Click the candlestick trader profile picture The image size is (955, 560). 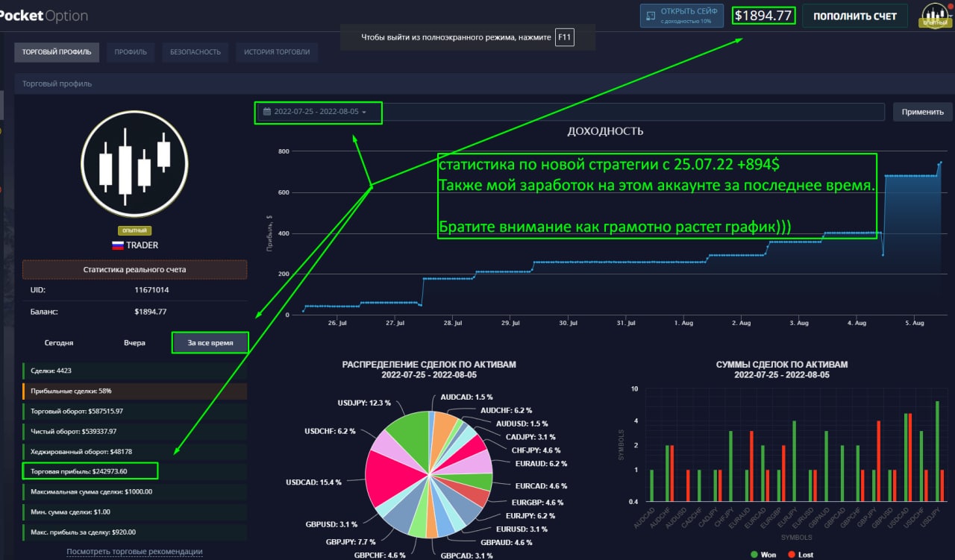point(135,163)
